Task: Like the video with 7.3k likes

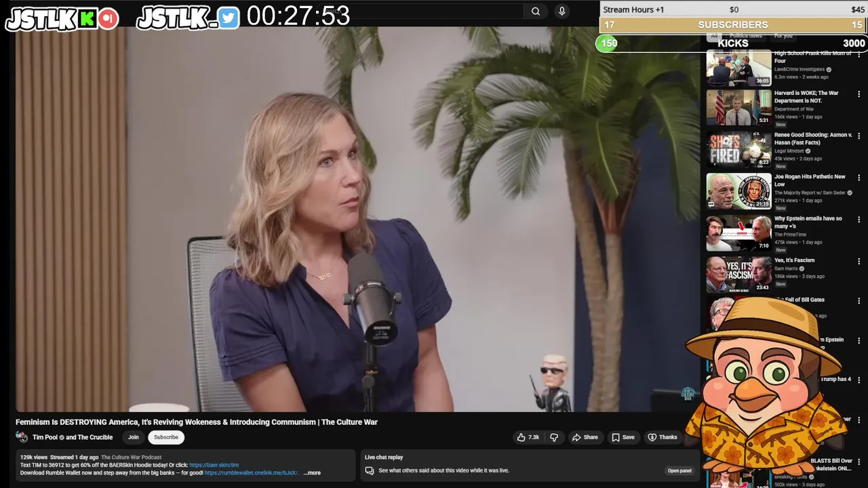Action: pyautogui.click(x=528, y=437)
